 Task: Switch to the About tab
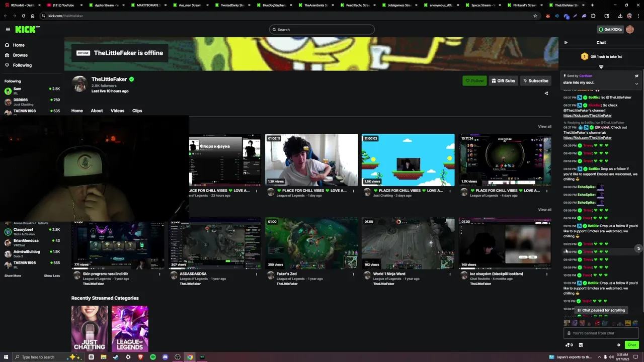coord(97,111)
